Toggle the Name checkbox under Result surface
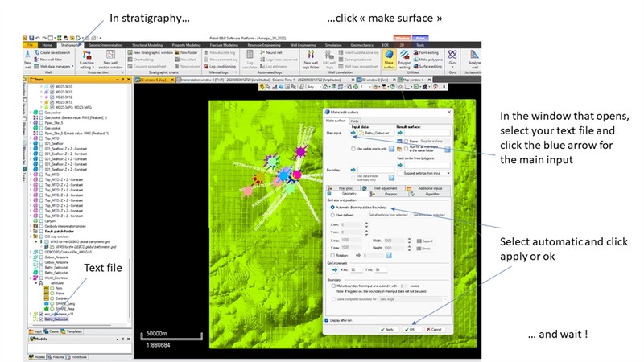 click(x=407, y=142)
